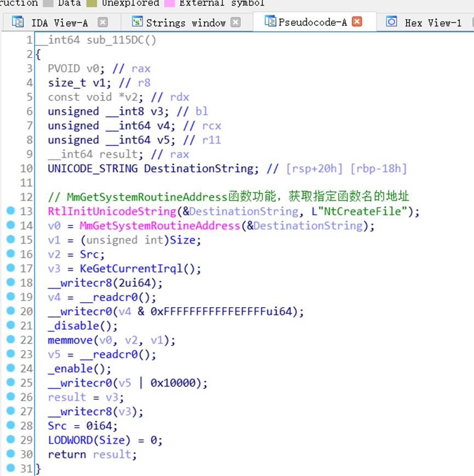Screen dimensions: 474x476
Task: Click Src variable on line 16
Action: [89, 254]
